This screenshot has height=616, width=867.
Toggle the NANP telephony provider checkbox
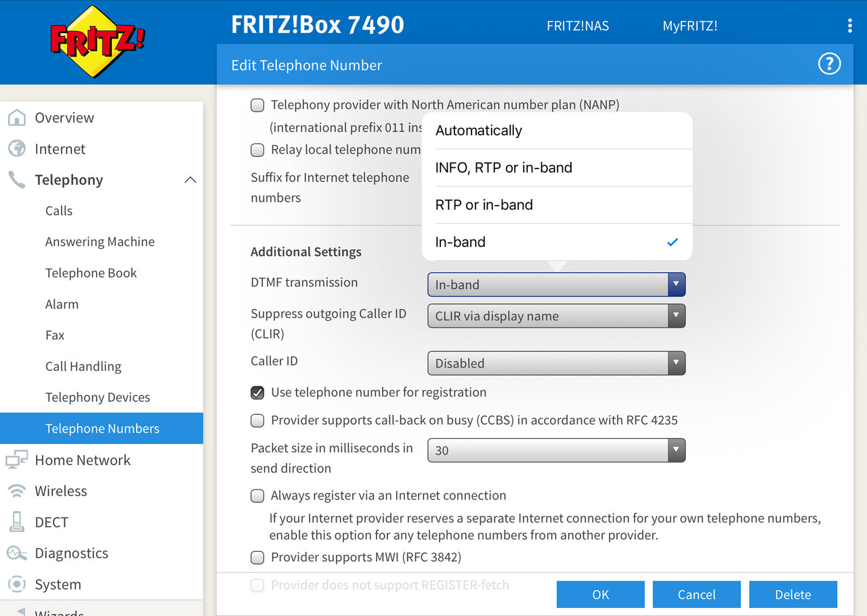point(257,105)
